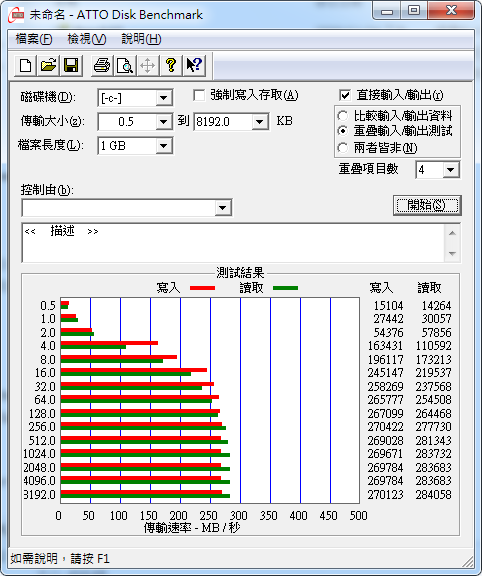The image size is (482, 576).
Task: Open the 檢視 menu
Action: point(87,39)
